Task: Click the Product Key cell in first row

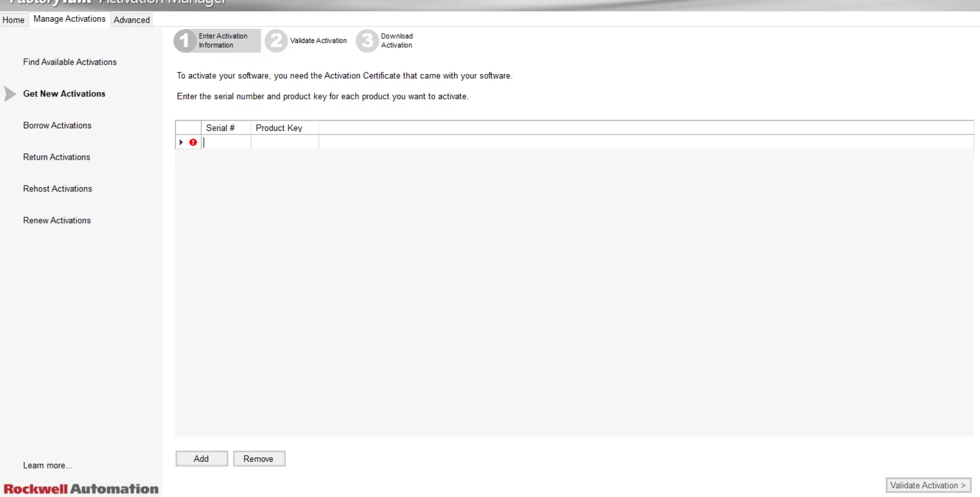Action: [285, 142]
